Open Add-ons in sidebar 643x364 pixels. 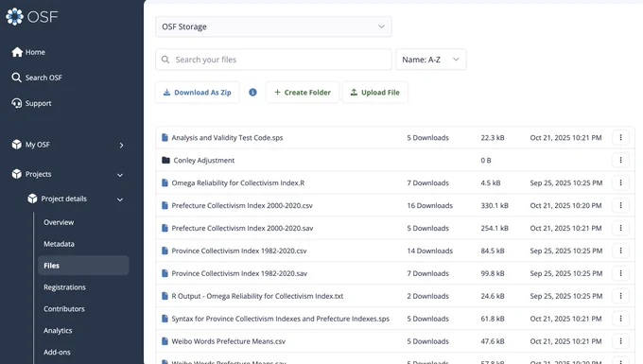(57, 352)
